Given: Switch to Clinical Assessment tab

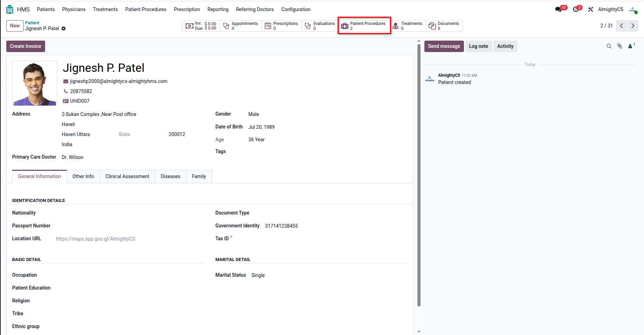Looking at the screenshot, I should 127,176.
